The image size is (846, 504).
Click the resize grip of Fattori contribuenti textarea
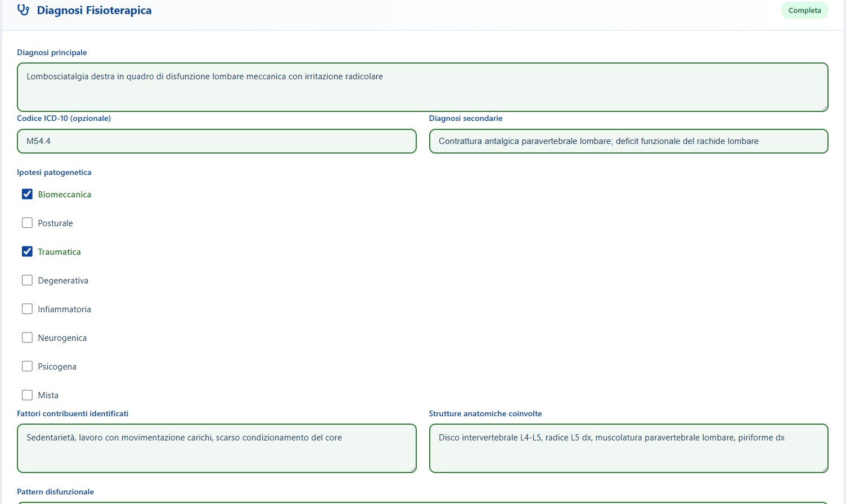[x=413, y=470]
